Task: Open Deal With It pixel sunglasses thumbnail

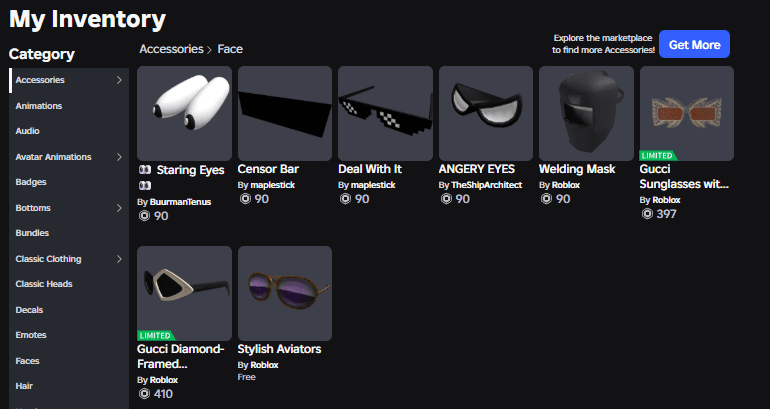Action: (x=385, y=113)
